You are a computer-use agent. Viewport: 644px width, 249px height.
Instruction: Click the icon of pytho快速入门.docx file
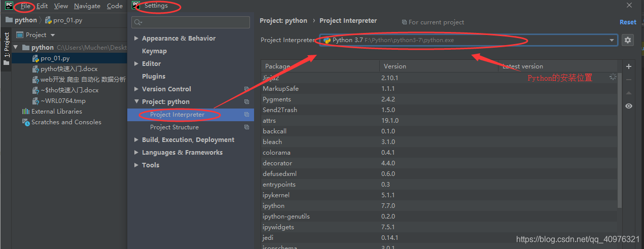[x=35, y=69]
